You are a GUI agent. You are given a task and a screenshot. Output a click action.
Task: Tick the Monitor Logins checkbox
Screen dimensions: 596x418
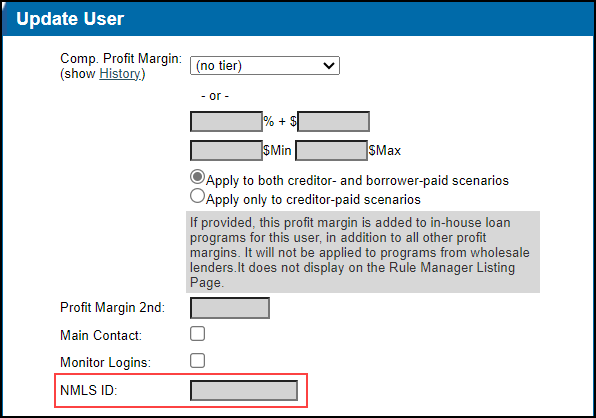(197, 361)
